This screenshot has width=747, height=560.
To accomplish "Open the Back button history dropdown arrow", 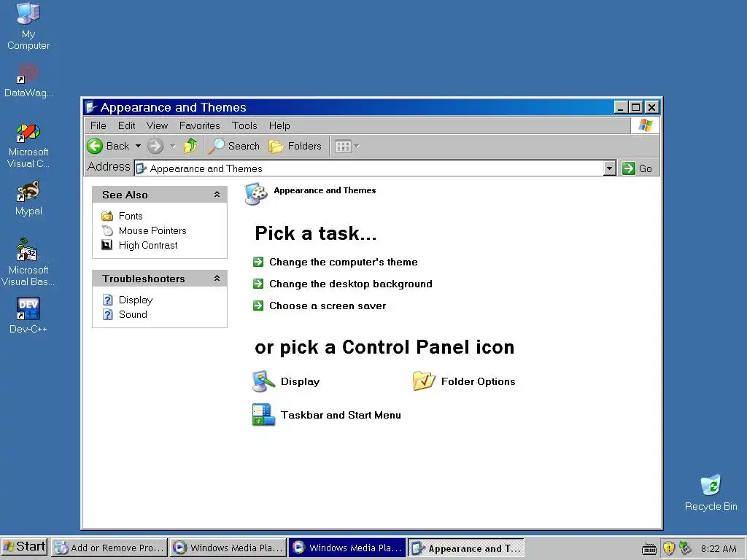I will (138, 146).
